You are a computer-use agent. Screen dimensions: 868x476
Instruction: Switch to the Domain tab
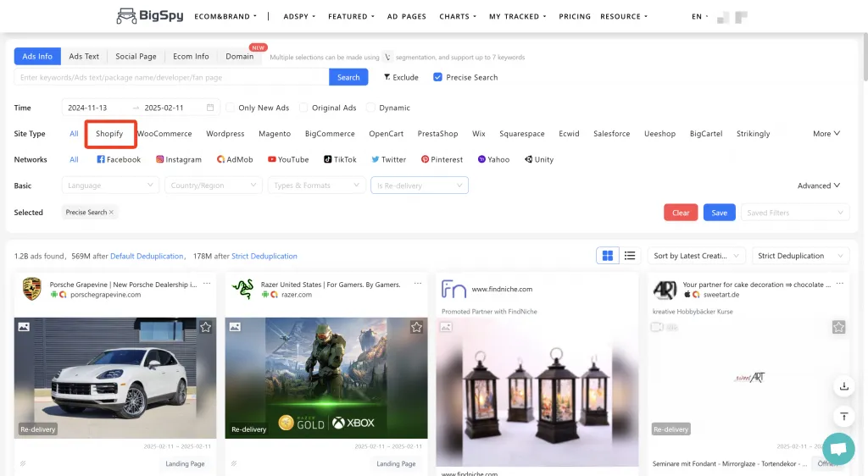[239, 57]
